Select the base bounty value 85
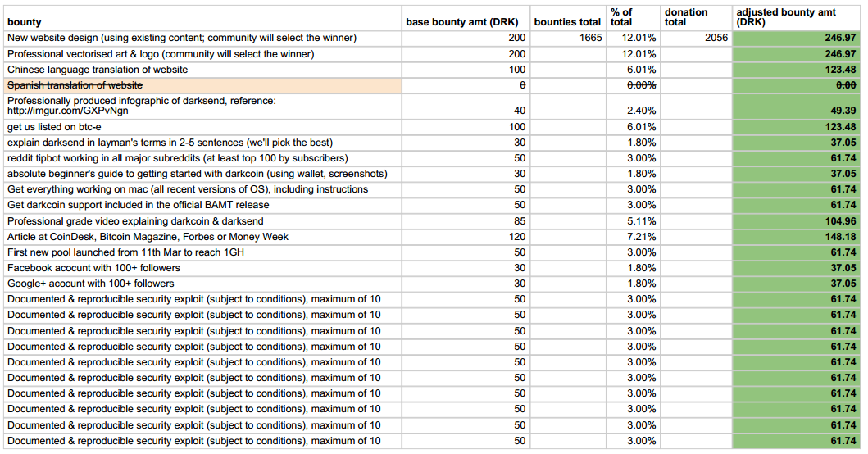Image resolution: width=868 pixels, height=454 pixels. coord(466,221)
